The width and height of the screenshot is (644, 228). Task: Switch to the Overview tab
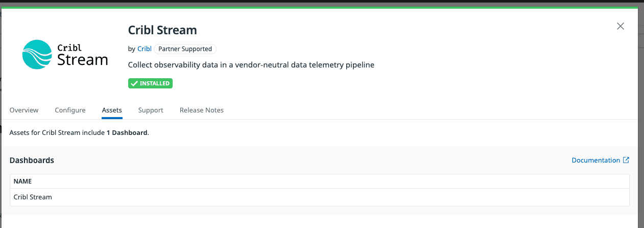pyautogui.click(x=24, y=110)
